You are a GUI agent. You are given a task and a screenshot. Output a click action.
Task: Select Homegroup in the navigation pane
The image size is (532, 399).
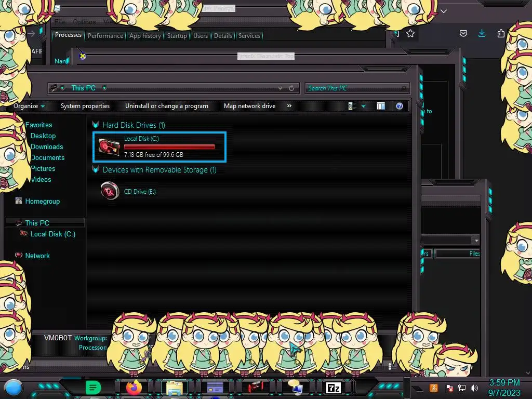(x=43, y=201)
